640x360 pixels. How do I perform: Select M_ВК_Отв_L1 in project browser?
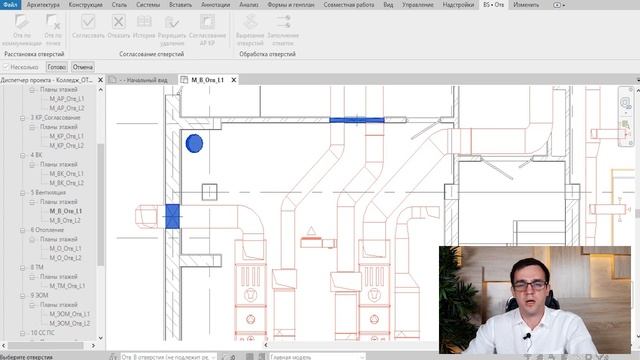click(67, 174)
